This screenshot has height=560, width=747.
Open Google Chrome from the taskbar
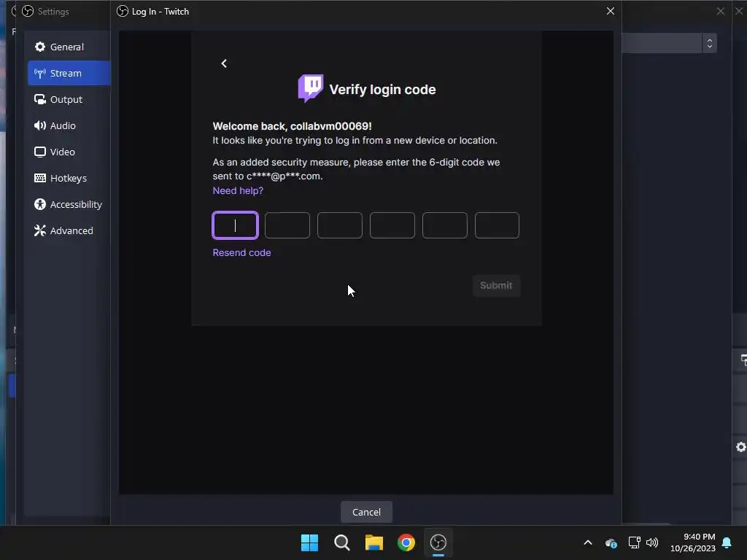[x=406, y=542]
